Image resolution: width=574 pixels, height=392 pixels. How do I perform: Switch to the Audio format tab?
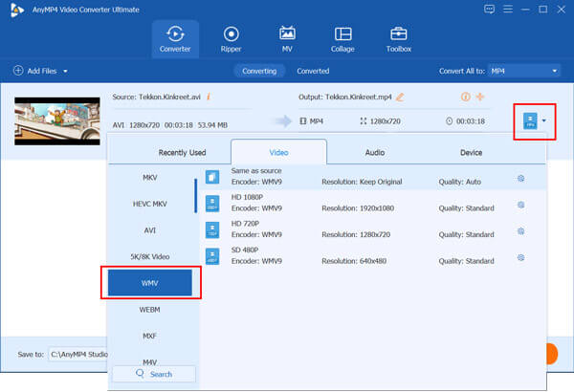pos(375,152)
